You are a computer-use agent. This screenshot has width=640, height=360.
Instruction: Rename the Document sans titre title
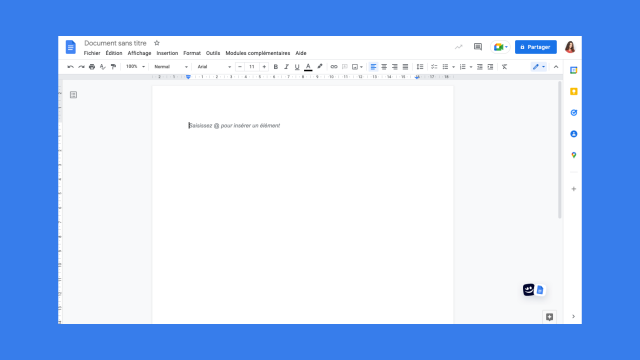115,43
